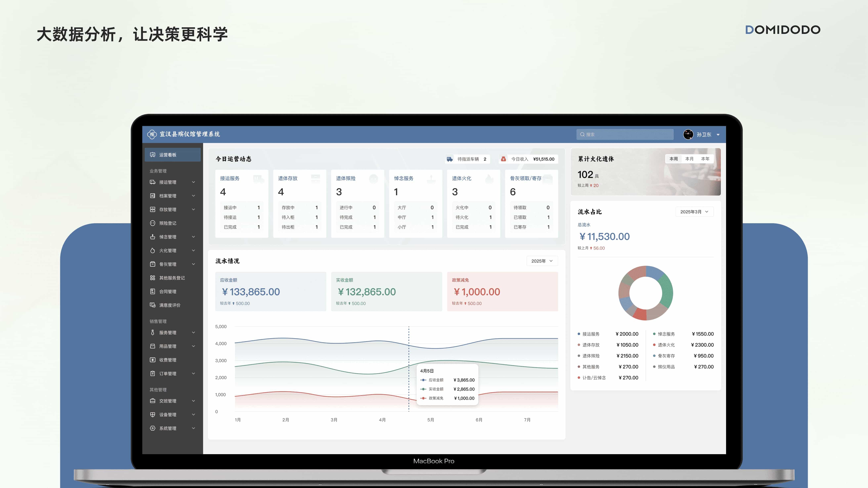Click the 孙卫东 user avatar
The image size is (868, 488).
point(688,134)
